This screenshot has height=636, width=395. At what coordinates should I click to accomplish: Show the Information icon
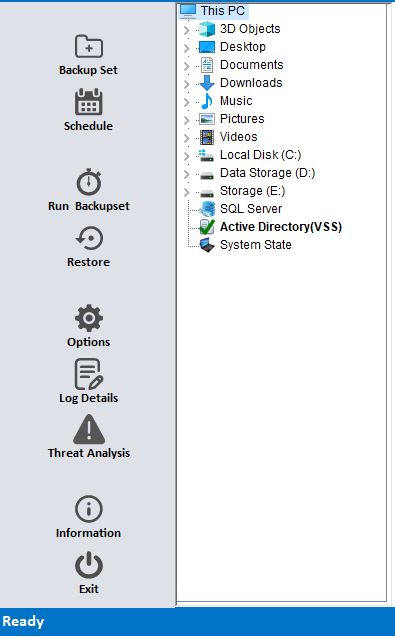point(89,509)
